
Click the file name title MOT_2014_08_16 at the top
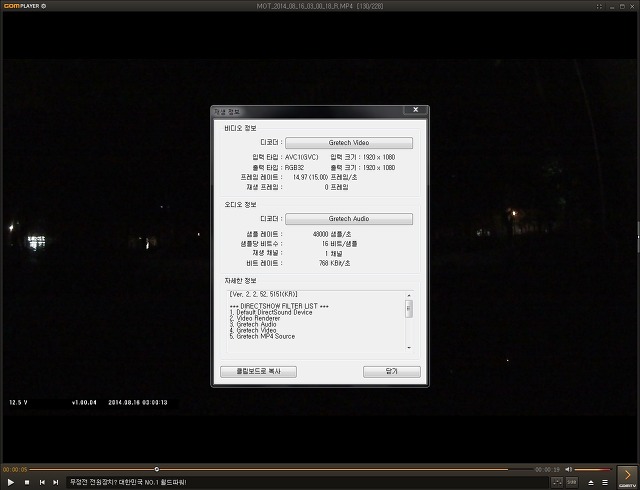(320, 6)
